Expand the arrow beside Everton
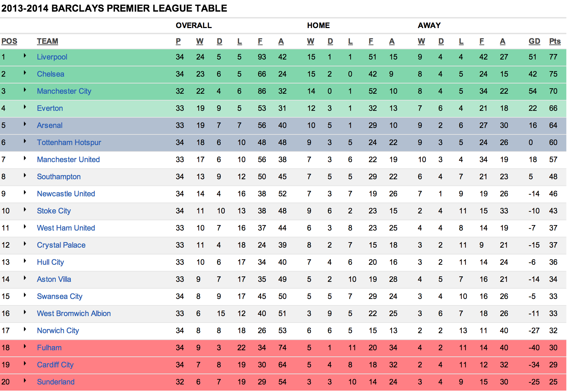 [x=25, y=107]
